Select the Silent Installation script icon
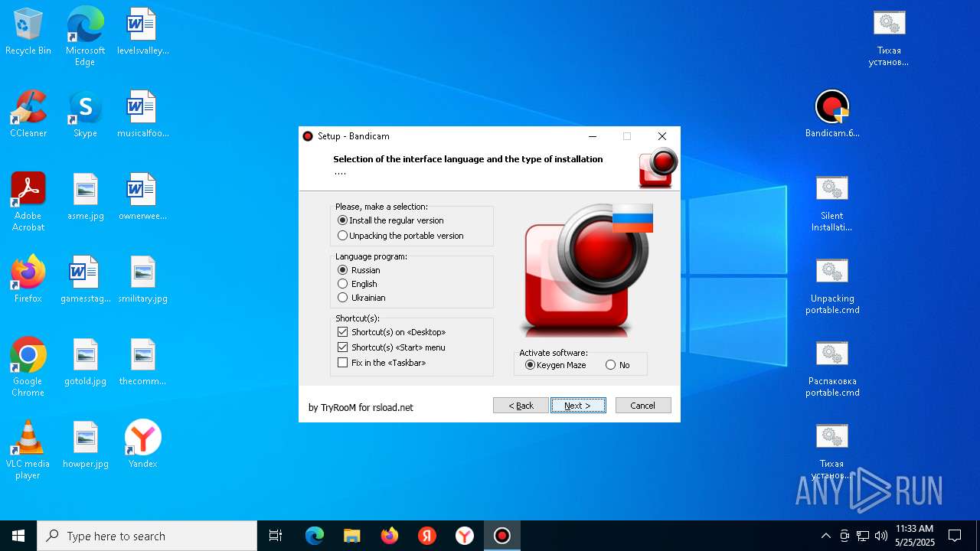This screenshot has height=551, width=980. [832, 203]
